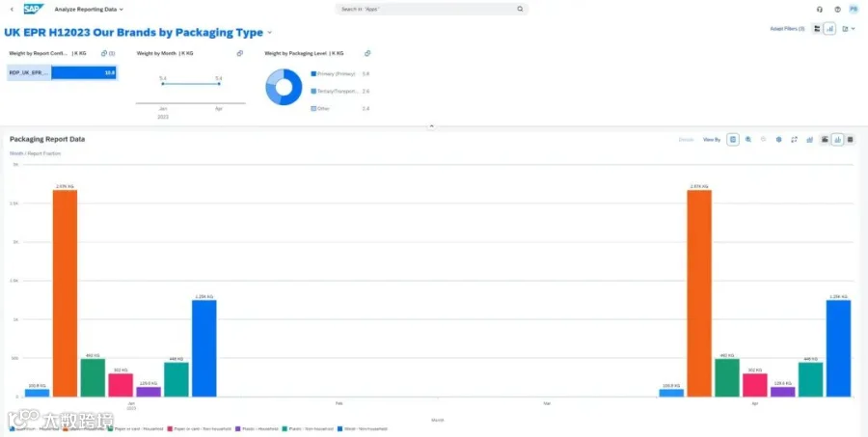The width and height of the screenshot is (868, 437).
Task: Open the Analyze Reporting Data app menu
Action: point(89,10)
